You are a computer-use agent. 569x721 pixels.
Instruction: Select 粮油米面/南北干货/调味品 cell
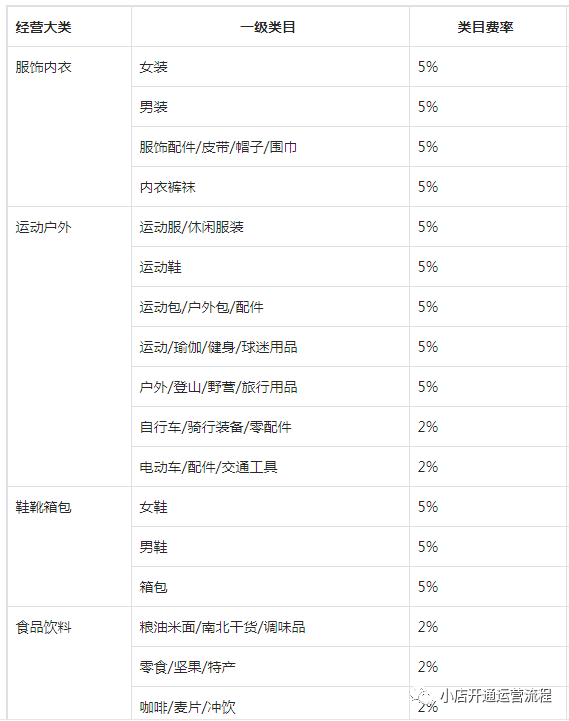tap(222, 627)
